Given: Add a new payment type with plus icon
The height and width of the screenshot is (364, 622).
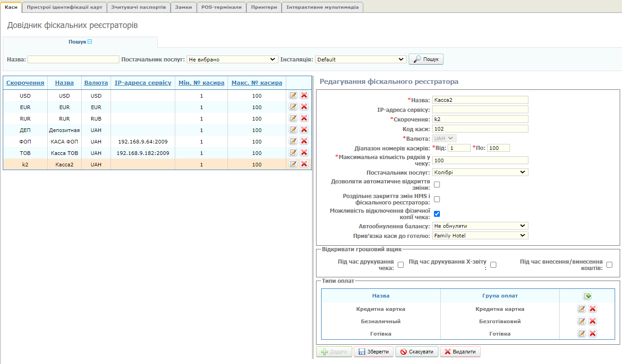Looking at the screenshot, I should coord(587,296).
